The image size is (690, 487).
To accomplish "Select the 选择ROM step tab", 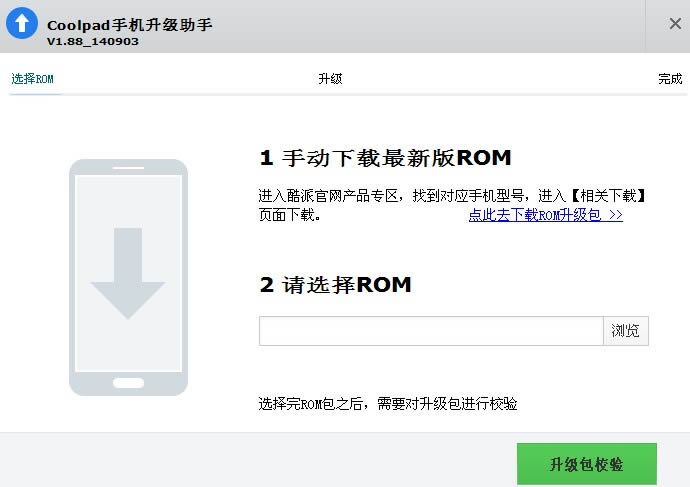I will [32, 79].
